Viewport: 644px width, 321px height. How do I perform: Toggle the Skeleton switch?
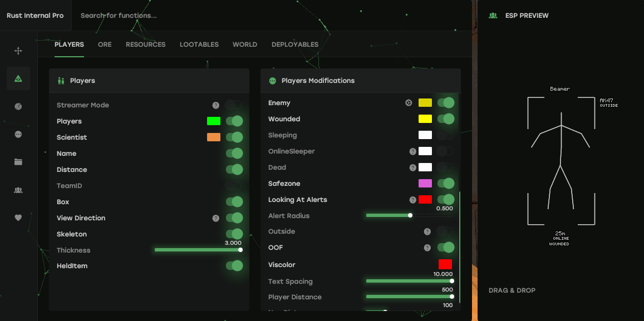point(234,234)
